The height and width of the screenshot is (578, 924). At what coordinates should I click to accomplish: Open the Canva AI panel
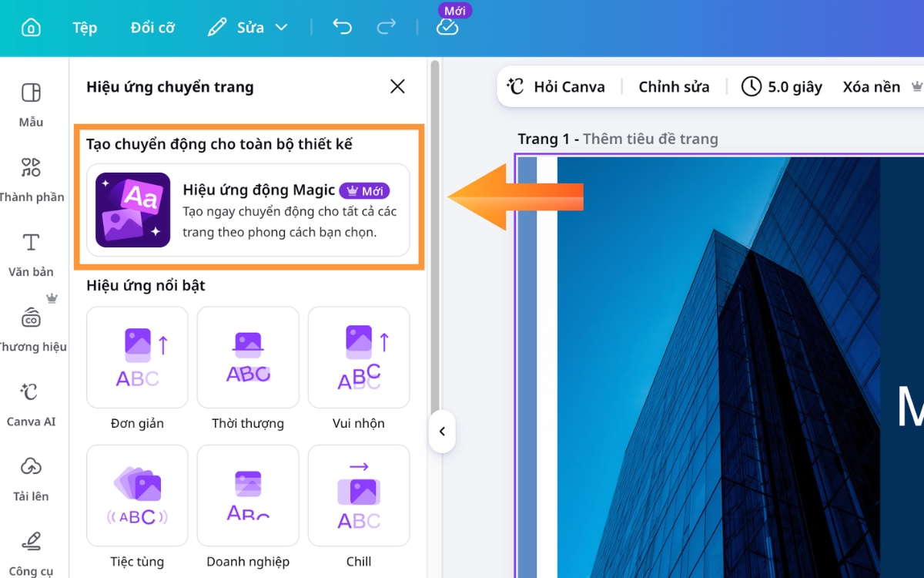31,404
